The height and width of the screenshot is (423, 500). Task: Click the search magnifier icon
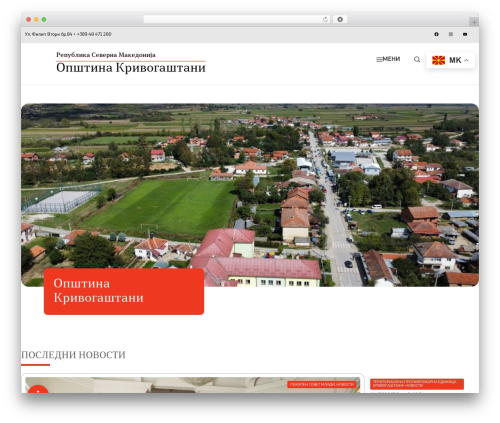417,60
